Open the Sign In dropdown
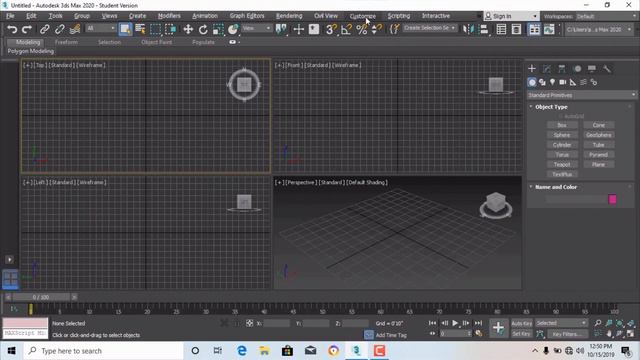Screen dimensions: 640x360 coord(511,16)
